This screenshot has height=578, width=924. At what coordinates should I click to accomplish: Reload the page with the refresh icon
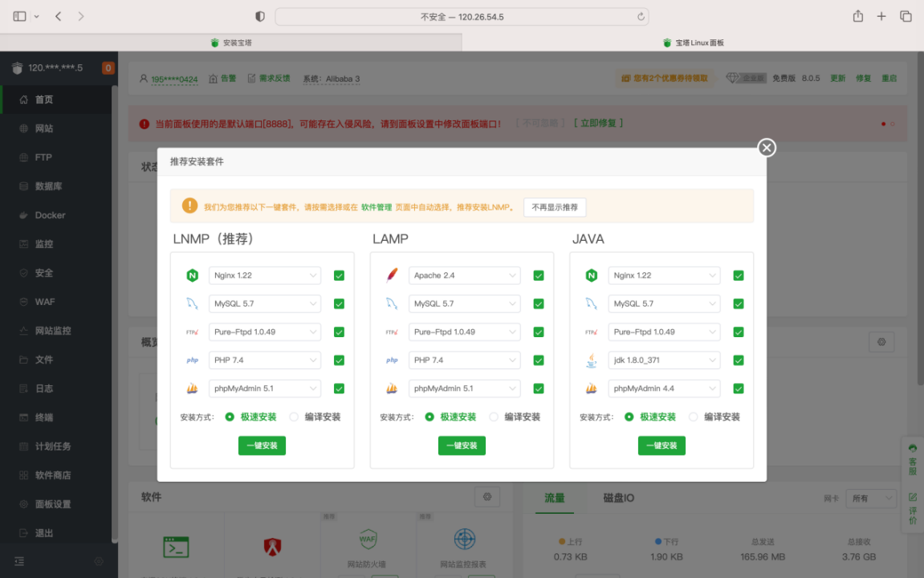(x=641, y=17)
